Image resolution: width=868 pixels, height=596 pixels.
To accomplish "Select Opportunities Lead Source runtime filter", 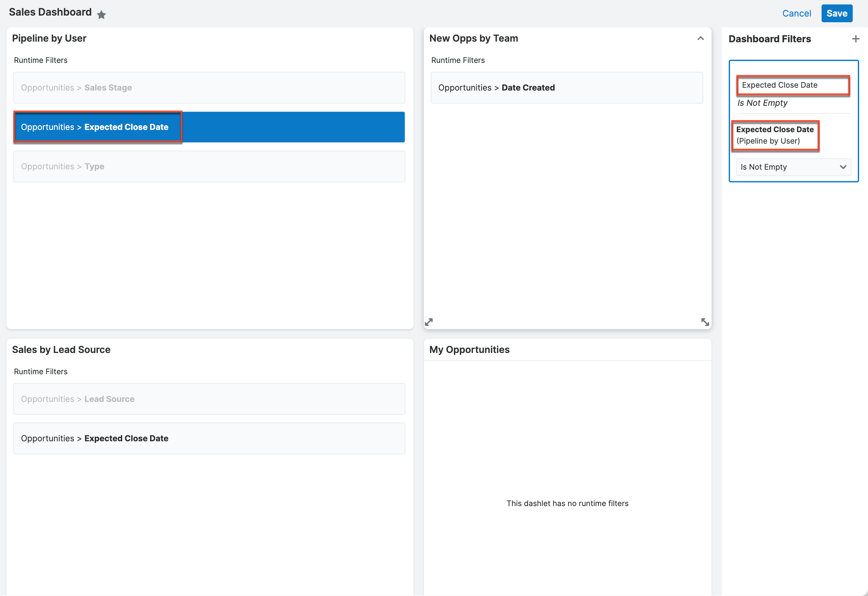I will tap(209, 399).
